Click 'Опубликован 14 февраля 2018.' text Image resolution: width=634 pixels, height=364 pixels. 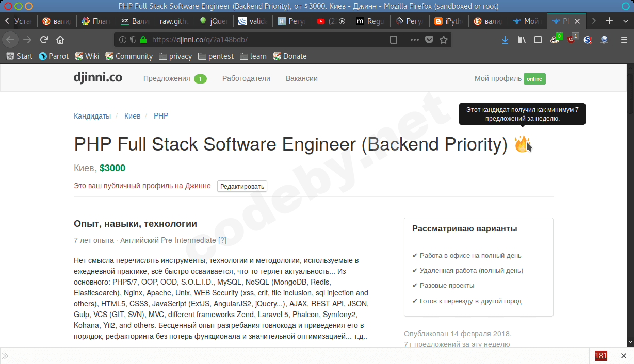coord(458,334)
